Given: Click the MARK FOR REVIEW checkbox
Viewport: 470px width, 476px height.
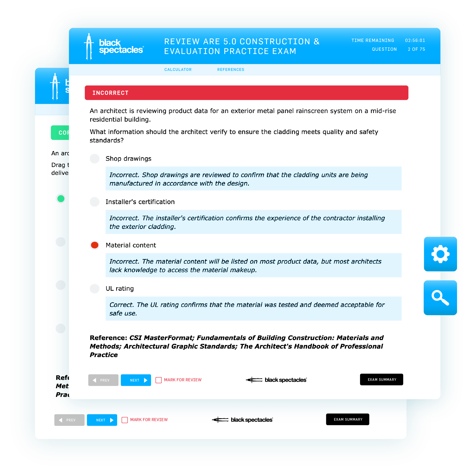Looking at the screenshot, I should [x=159, y=379].
